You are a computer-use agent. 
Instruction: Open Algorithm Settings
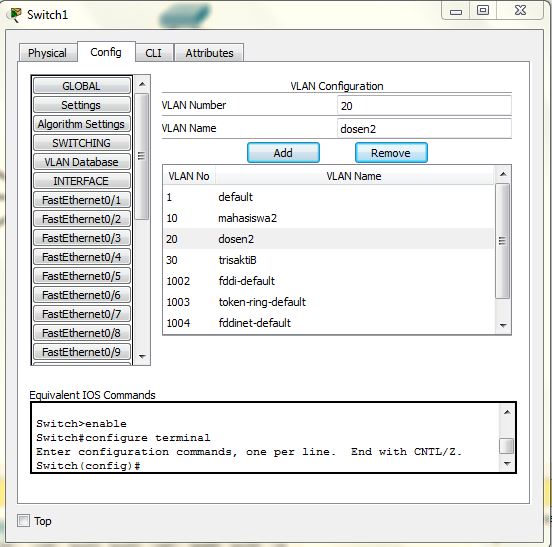82,124
